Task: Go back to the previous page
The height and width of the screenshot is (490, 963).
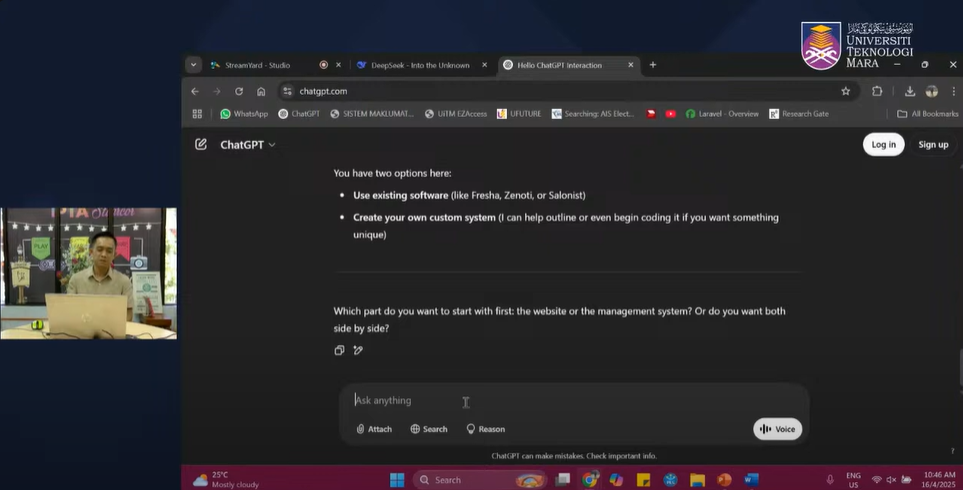Action: pos(195,91)
